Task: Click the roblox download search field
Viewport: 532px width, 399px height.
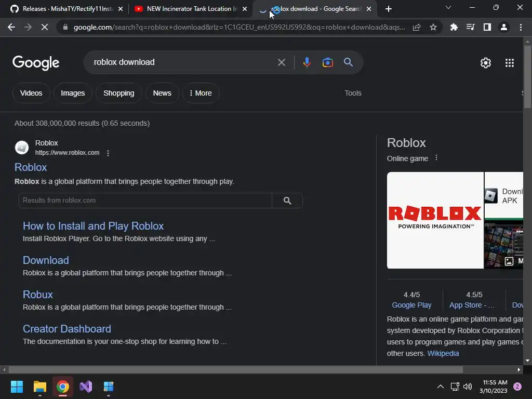Action: pos(183,62)
